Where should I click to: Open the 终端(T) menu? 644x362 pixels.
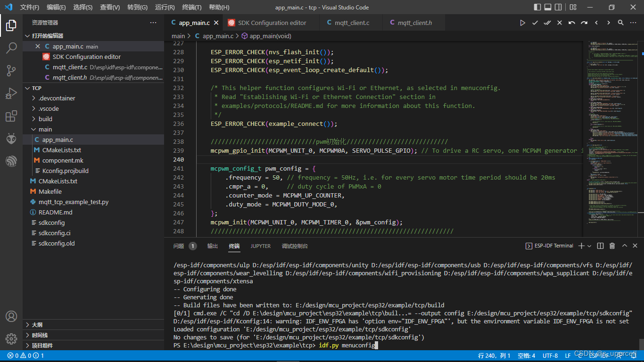[191, 7]
